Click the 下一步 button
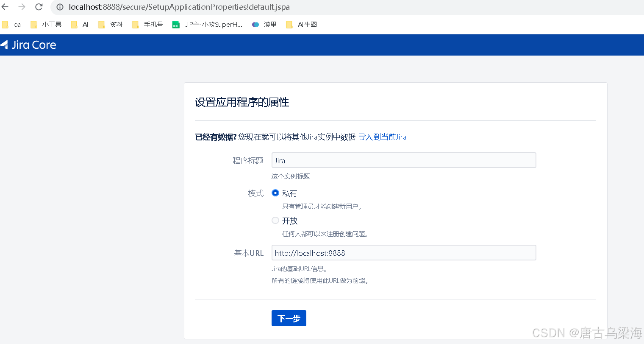 point(289,318)
